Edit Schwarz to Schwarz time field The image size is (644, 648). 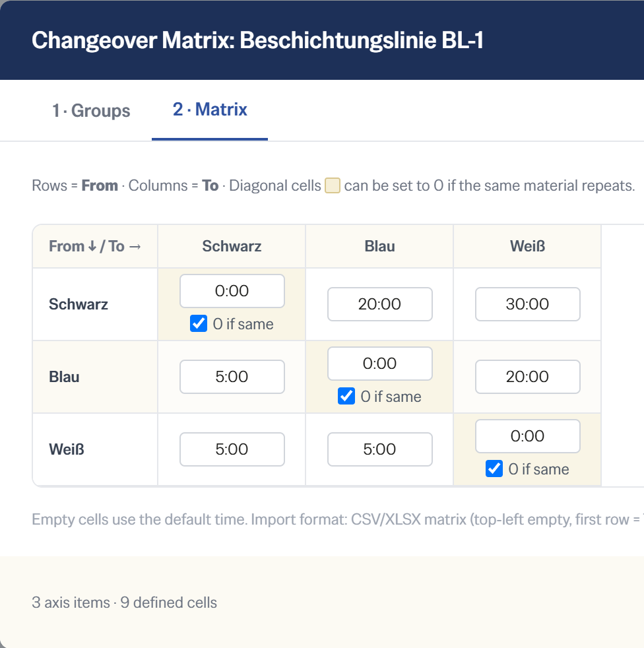232,291
